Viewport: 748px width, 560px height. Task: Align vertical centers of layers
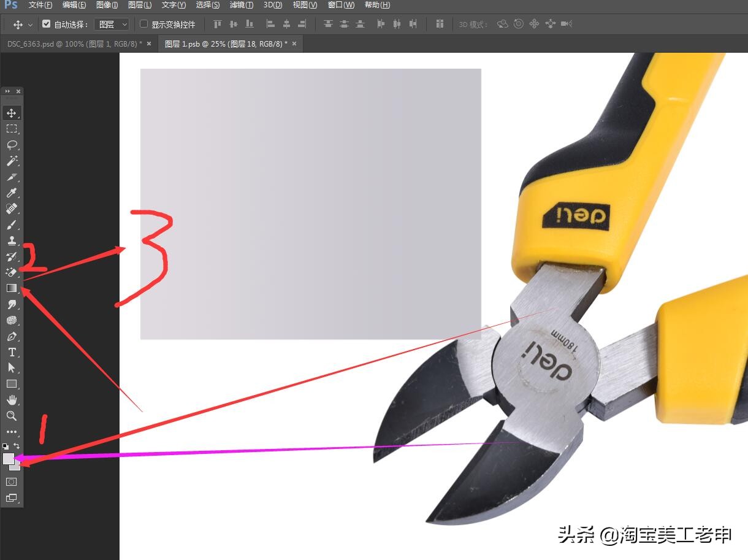pos(233,24)
